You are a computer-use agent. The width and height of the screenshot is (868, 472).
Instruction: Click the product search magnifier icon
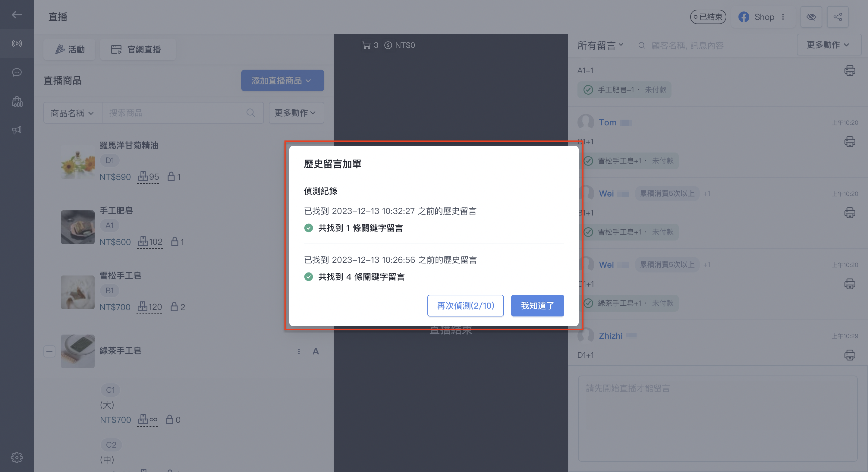(x=250, y=112)
